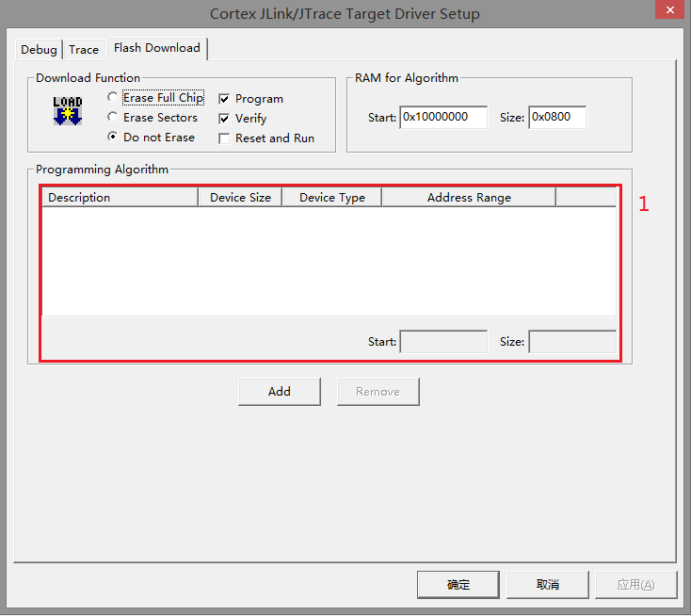Viewport: 691px width, 616px height.
Task: Select the Erase Full Chip radio button
Action: (x=112, y=97)
